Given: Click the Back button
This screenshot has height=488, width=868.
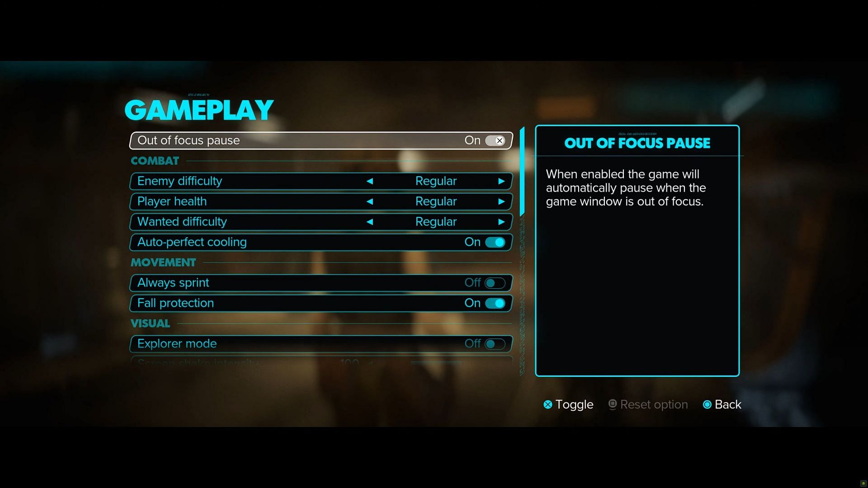Looking at the screenshot, I should tap(722, 404).
